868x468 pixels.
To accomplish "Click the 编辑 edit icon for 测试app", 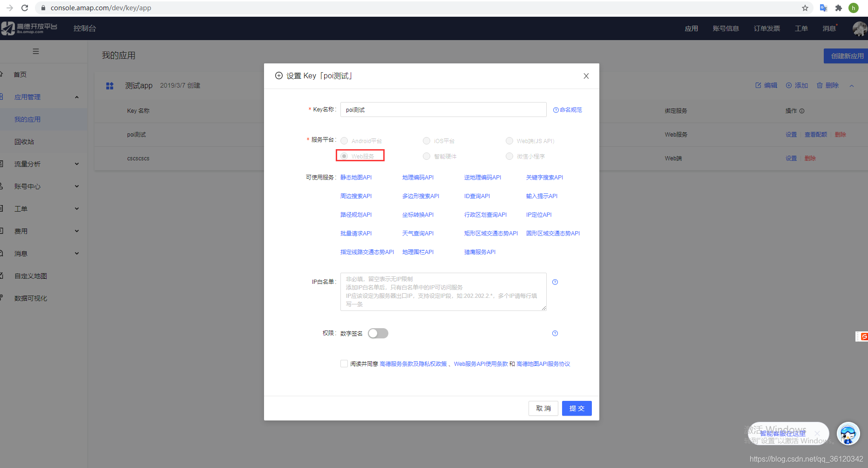I will [758, 85].
